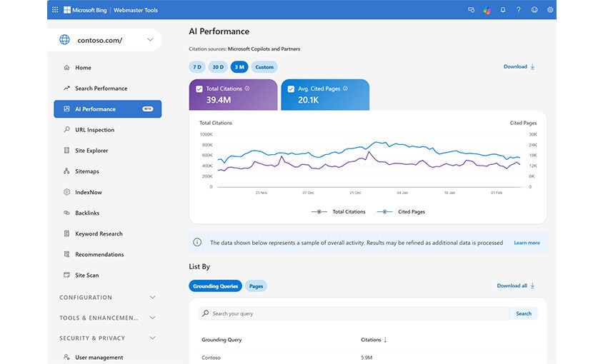
Task: Click the Sitemaps sidebar icon
Action: coord(66,171)
